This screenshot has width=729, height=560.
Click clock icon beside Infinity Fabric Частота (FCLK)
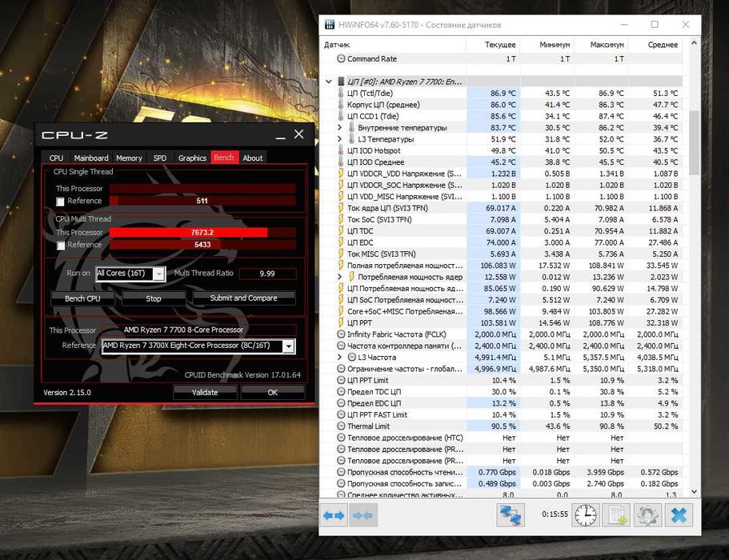[341, 334]
